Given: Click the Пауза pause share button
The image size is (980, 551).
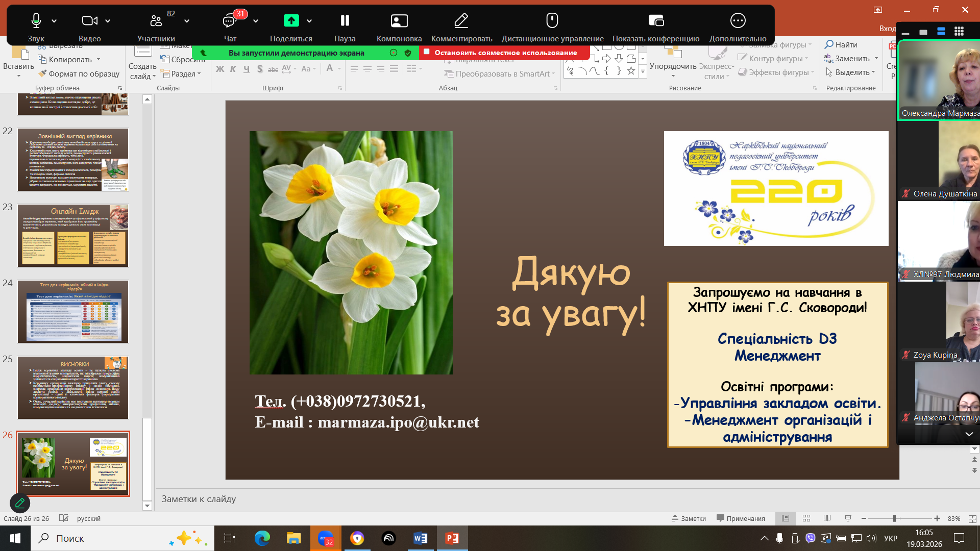Looking at the screenshot, I should [345, 21].
